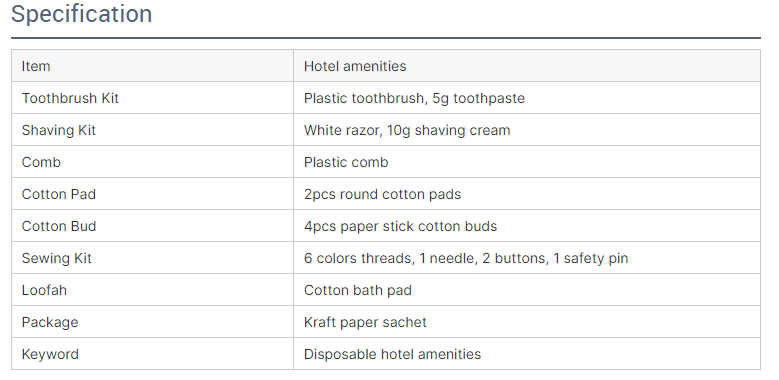The image size is (779, 380).
Task: Click the Kraft paper sachet cell
Action: click(527, 322)
